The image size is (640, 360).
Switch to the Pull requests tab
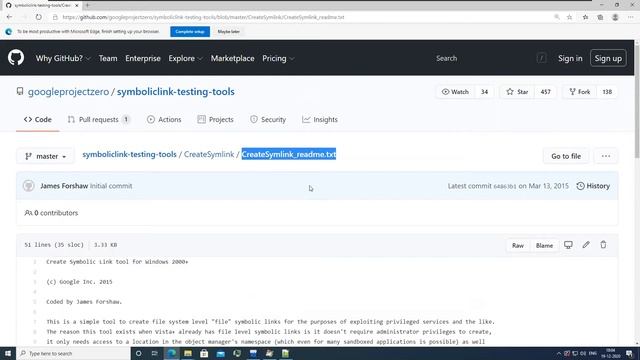(x=98, y=120)
